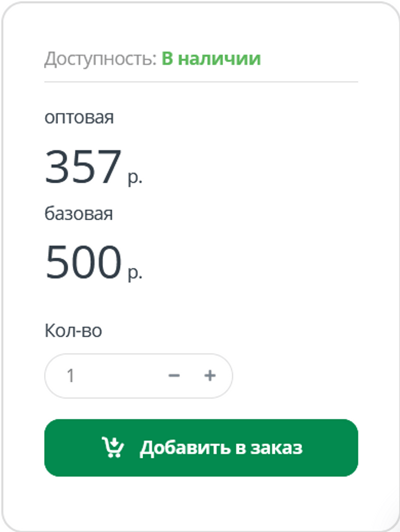Click the базовая price label

[78, 214]
